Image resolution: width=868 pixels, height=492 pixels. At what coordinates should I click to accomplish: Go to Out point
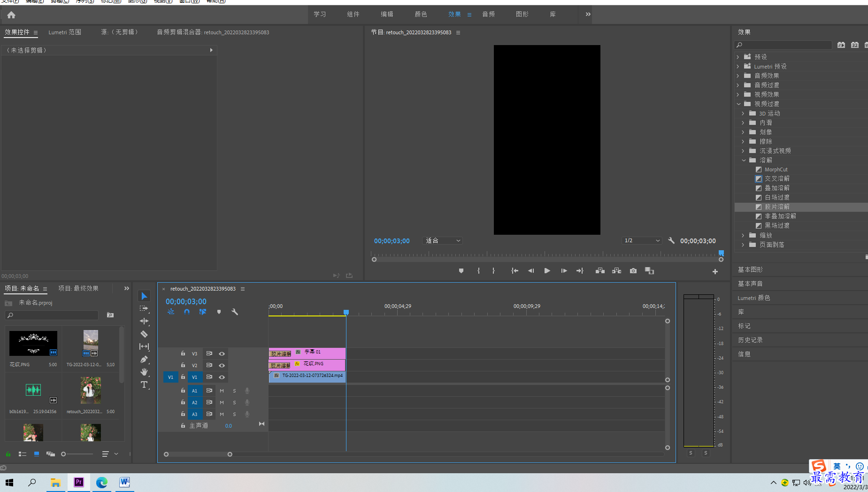(580, 271)
